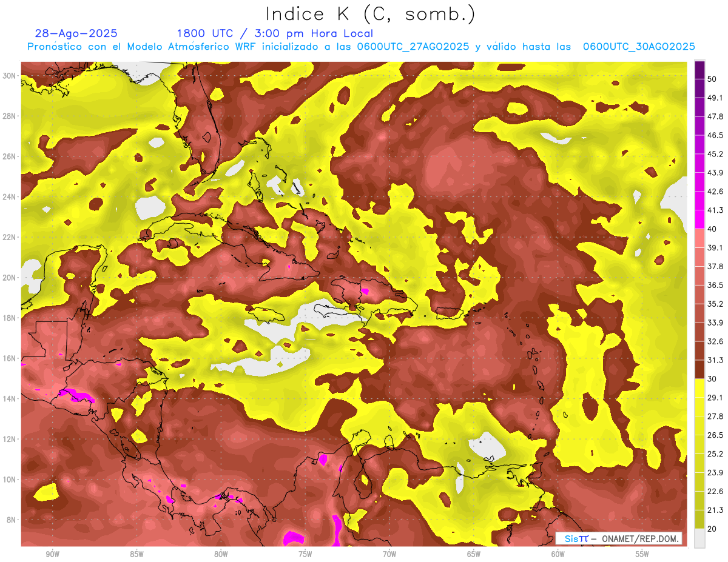Click the 18N latitude label
This screenshot has height=562, width=728.
tap(8, 318)
